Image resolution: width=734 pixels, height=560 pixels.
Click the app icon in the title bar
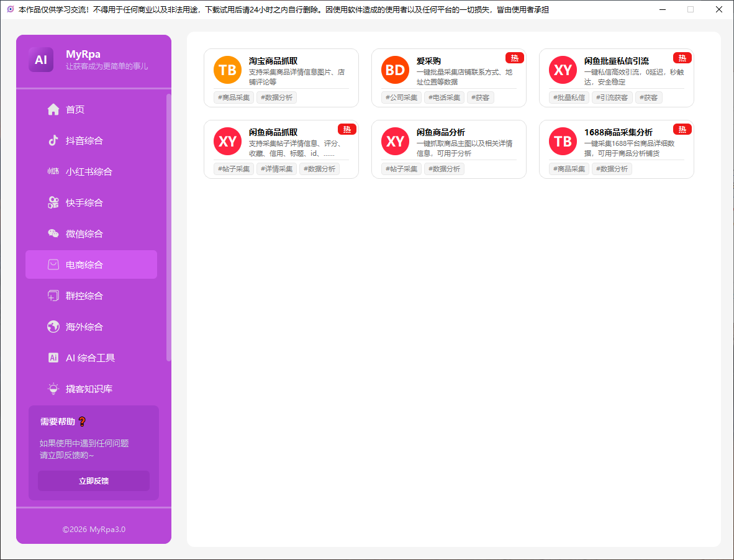[x=11, y=9]
